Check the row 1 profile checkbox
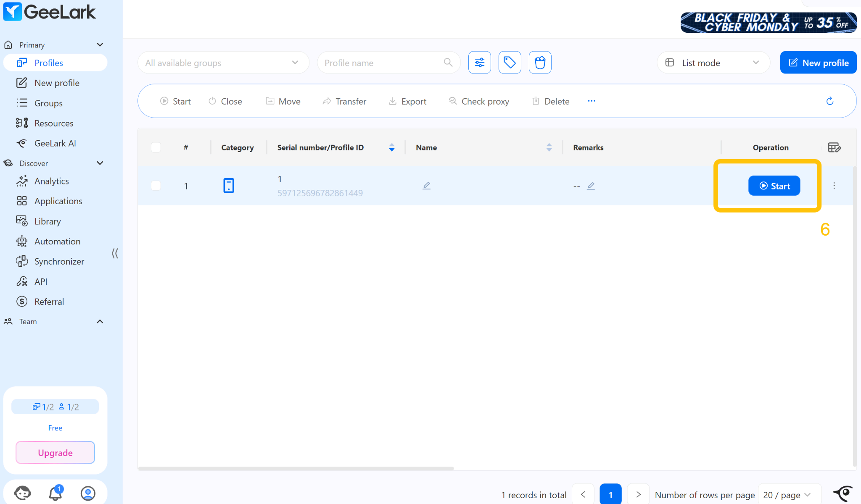 pos(156,186)
